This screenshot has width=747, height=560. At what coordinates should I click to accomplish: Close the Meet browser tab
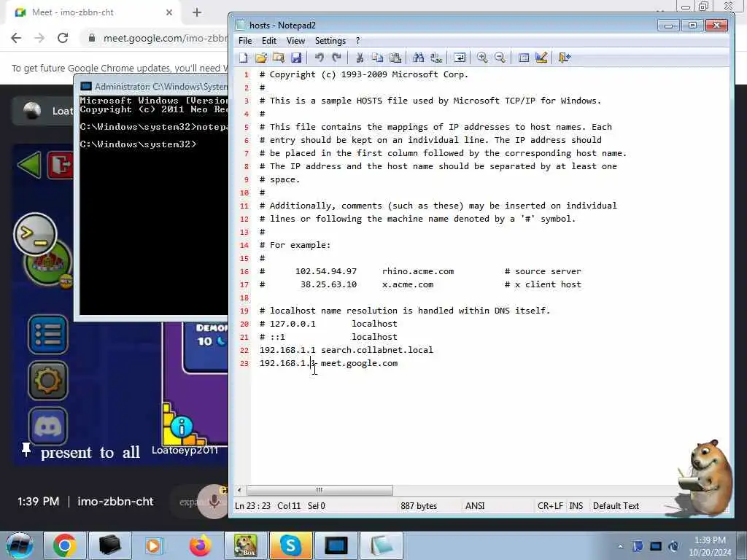169,12
